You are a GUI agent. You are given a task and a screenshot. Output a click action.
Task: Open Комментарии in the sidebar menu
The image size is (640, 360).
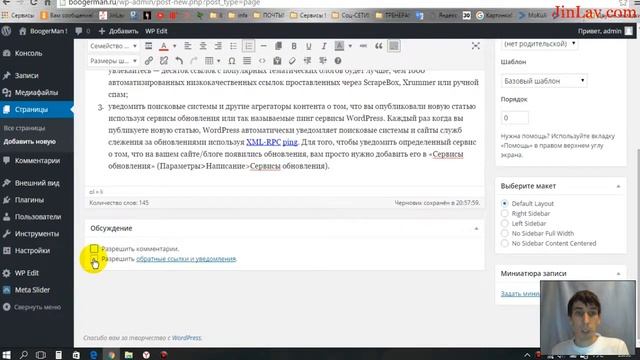(x=37, y=160)
